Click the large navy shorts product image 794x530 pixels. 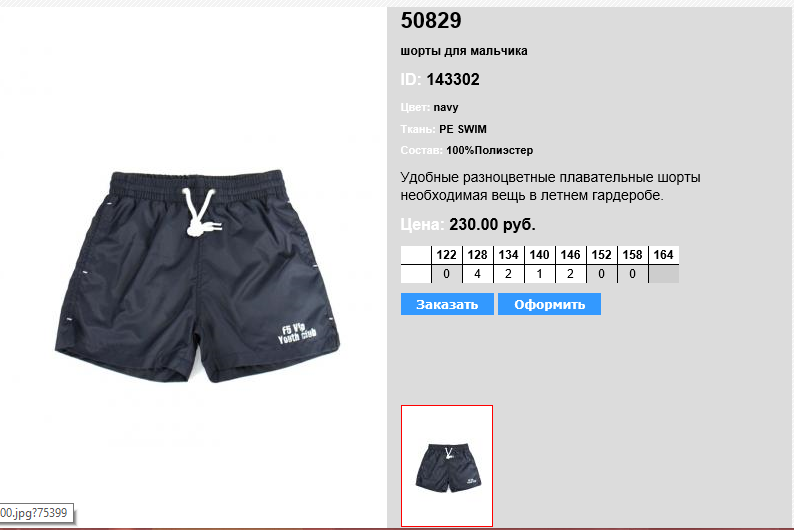pos(197,276)
